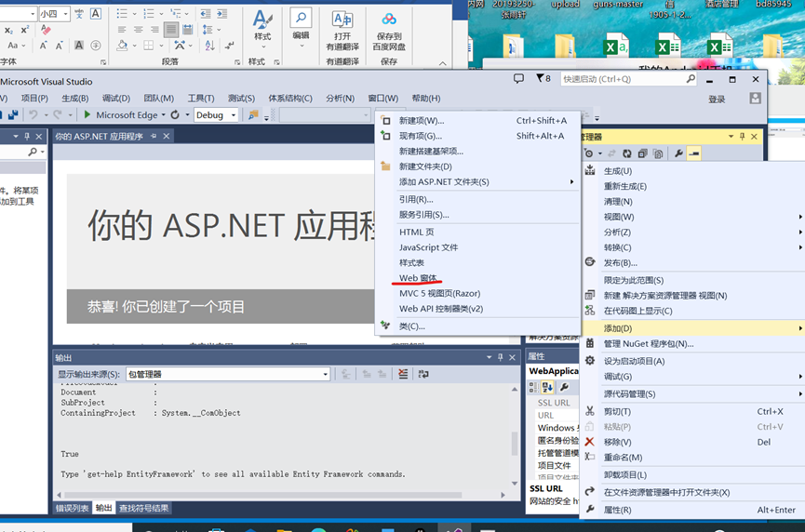Toggle word wrap in the Output panel
This screenshot has width=805, height=532.
coord(423,374)
